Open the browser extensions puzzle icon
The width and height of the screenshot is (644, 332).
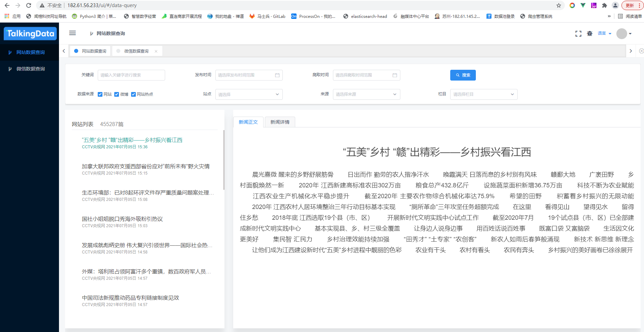coord(605,5)
